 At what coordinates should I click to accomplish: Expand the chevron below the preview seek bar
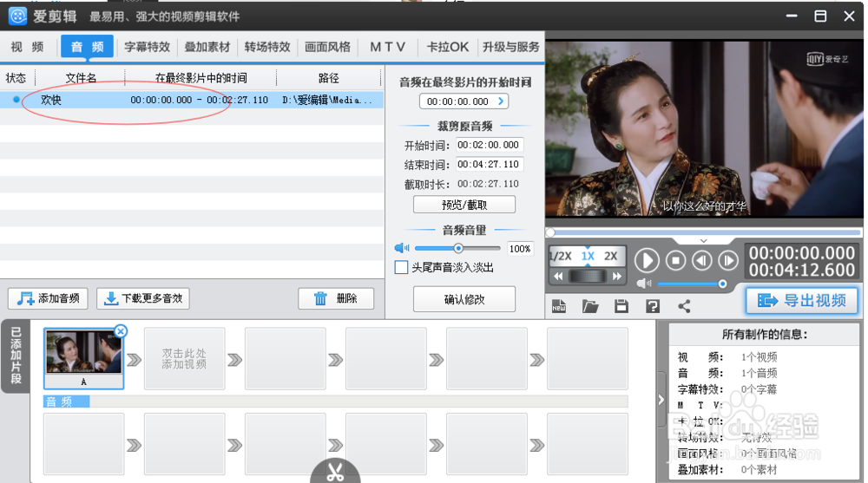[x=704, y=241]
